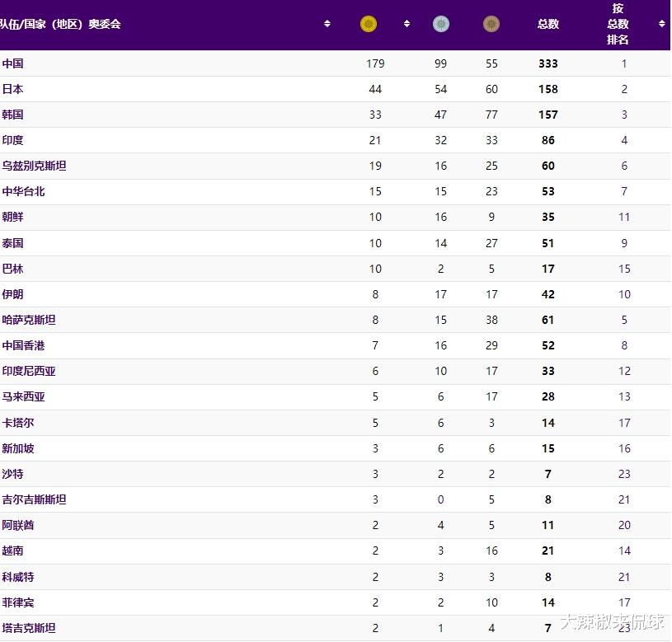
Task: Open the 哈萨克斯坦 link
Action: (x=29, y=320)
